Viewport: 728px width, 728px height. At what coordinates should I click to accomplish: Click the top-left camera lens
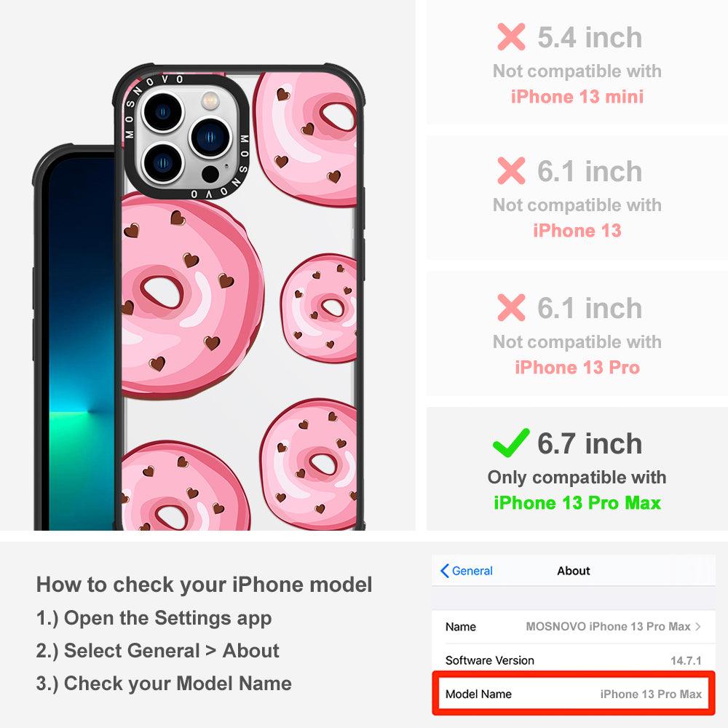pyautogui.click(x=162, y=112)
